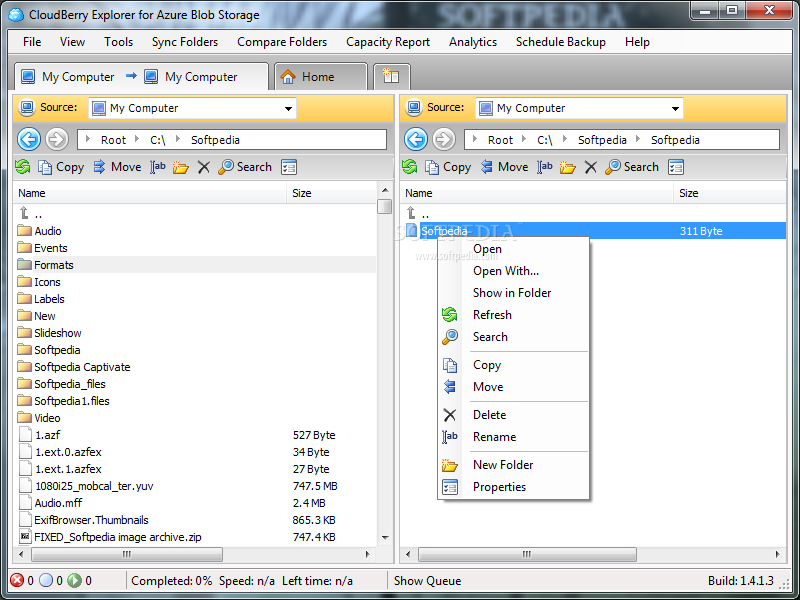Select Show in Folder in context menu
The width and height of the screenshot is (800, 600).
513,293
